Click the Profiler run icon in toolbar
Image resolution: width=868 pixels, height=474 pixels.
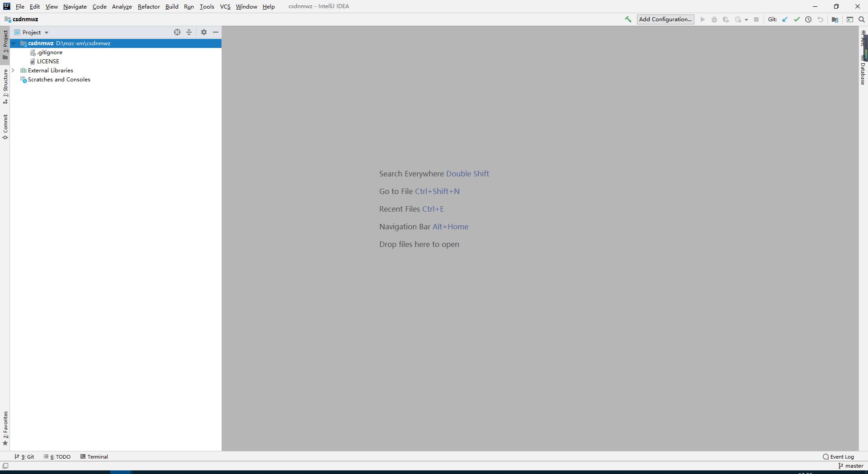[738, 19]
